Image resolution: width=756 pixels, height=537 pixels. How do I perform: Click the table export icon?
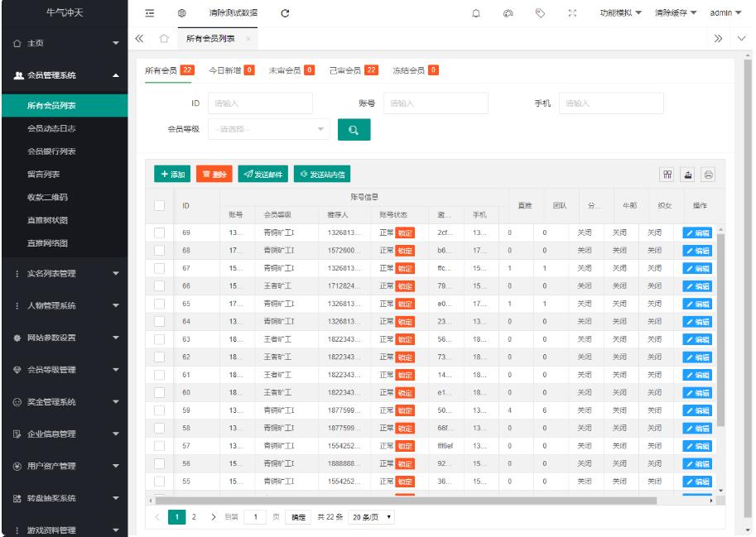[x=688, y=173]
